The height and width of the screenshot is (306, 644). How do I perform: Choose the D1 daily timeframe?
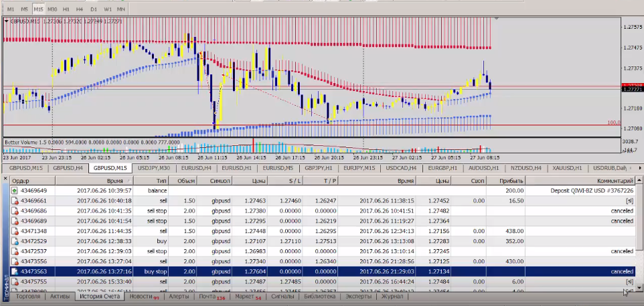pos(93,10)
